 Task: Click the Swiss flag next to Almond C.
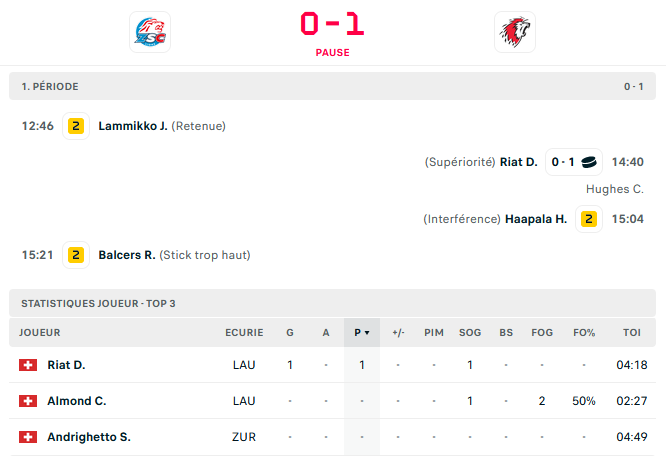[x=28, y=401]
